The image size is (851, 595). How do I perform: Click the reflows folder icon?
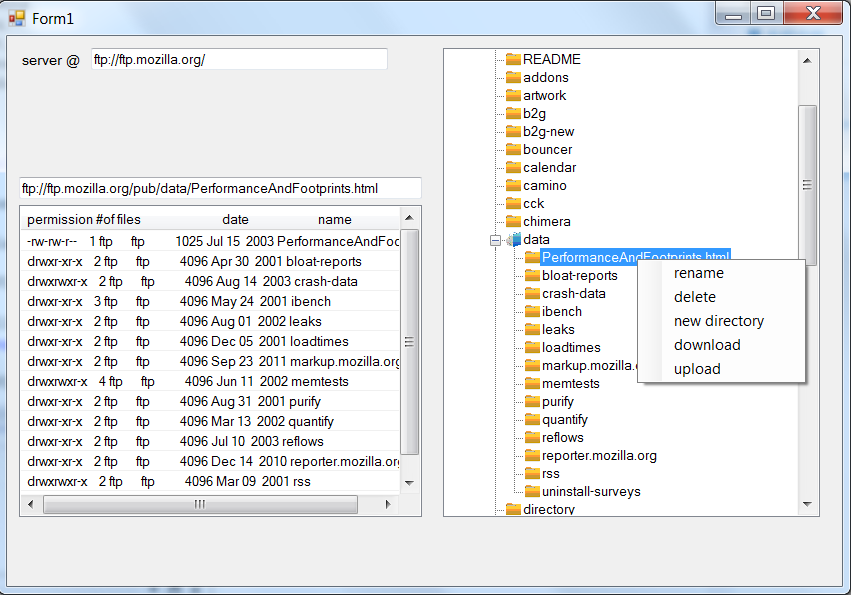click(532, 438)
